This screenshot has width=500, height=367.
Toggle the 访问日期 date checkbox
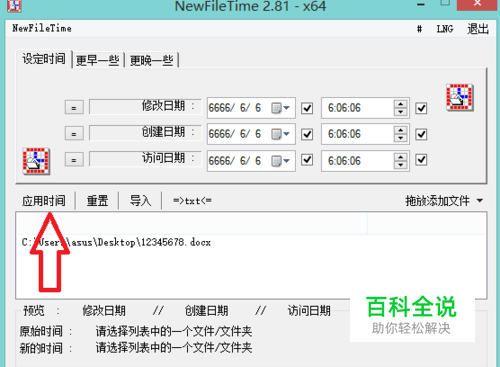307,160
